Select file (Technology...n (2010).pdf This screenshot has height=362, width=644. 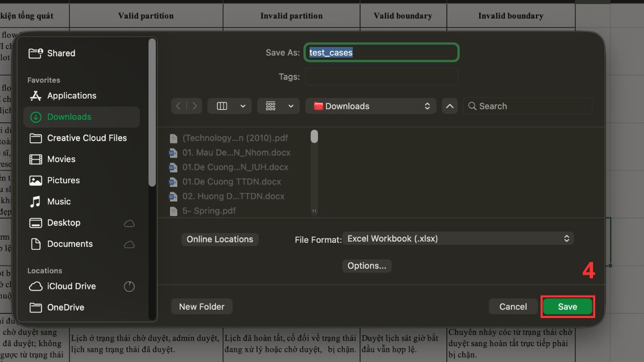point(236,138)
